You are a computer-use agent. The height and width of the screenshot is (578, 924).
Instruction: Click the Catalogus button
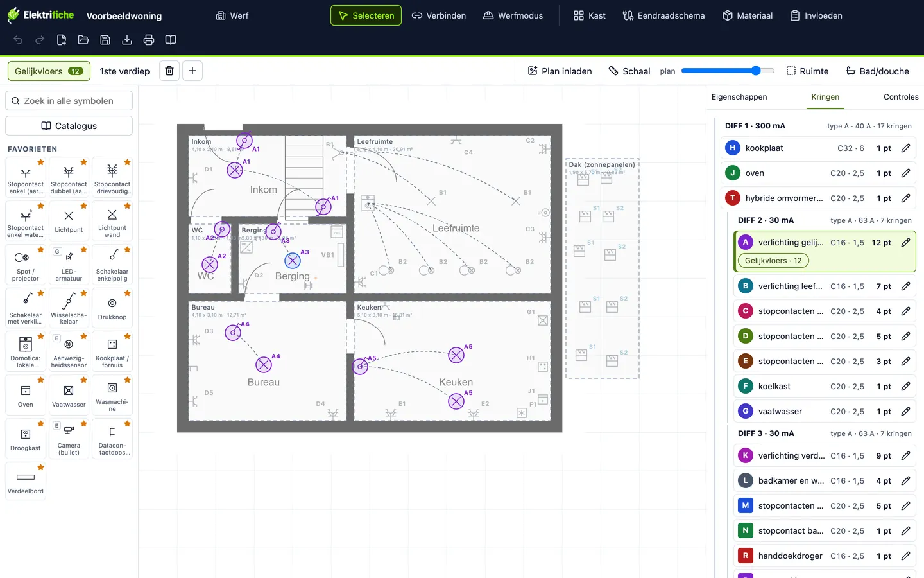click(x=69, y=126)
